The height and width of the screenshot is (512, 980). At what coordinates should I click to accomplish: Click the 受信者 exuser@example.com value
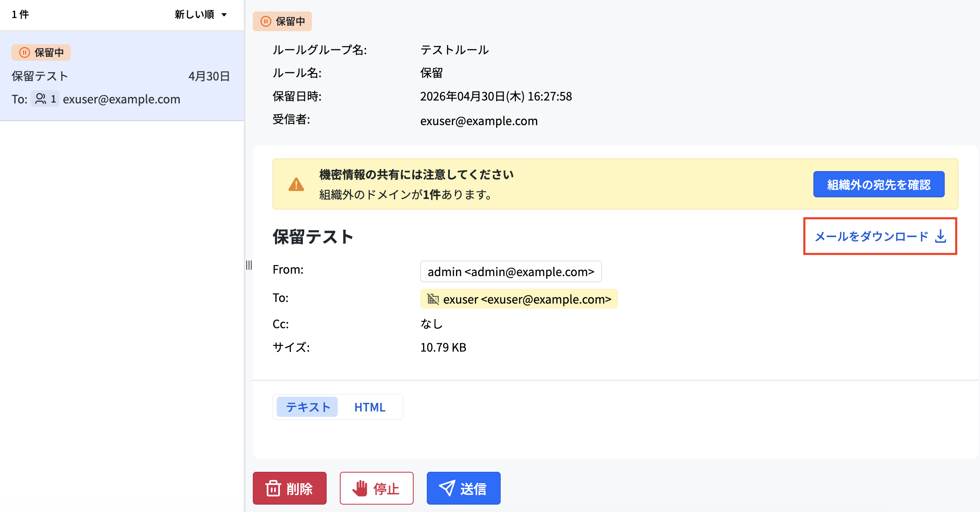coord(479,121)
